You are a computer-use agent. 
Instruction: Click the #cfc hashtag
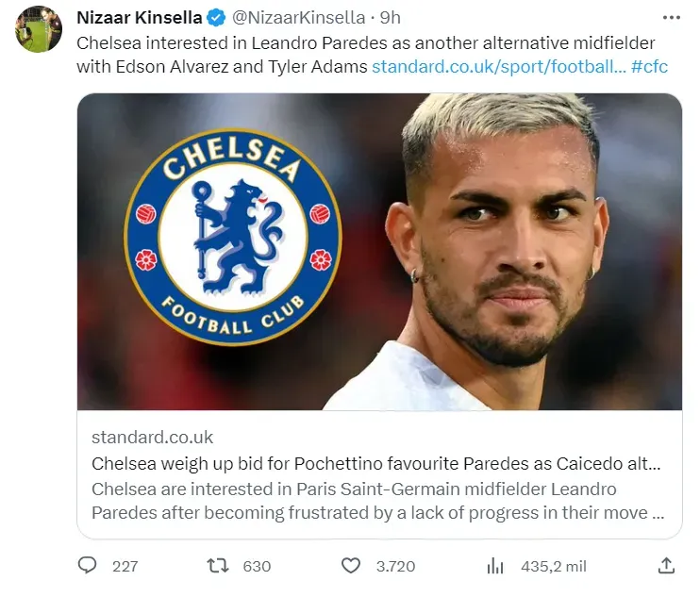(x=649, y=67)
